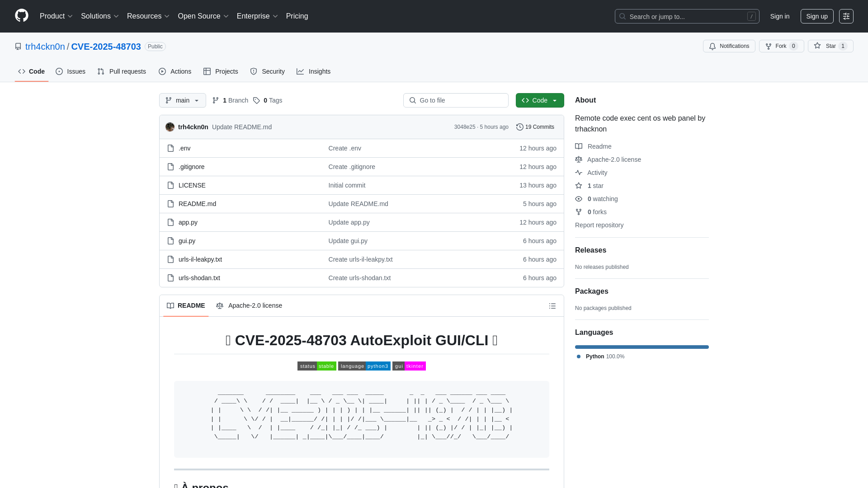The height and width of the screenshot is (488, 868).
Task: Open the Packages section heading
Action: (x=592, y=291)
